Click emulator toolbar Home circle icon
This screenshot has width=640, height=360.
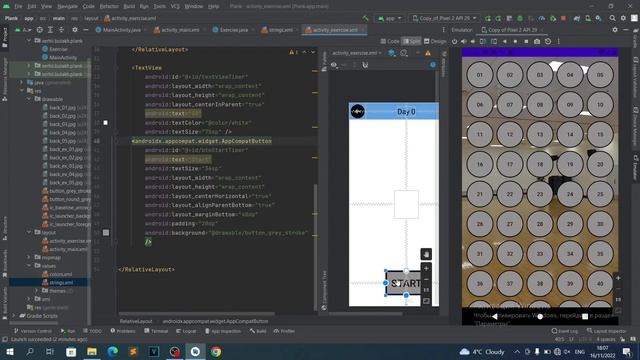(516, 41)
